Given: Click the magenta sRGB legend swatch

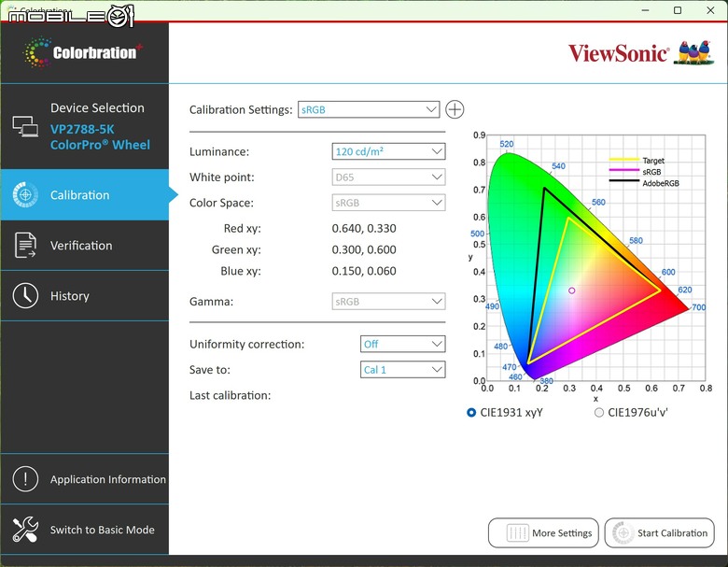Looking at the screenshot, I should point(624,170).
